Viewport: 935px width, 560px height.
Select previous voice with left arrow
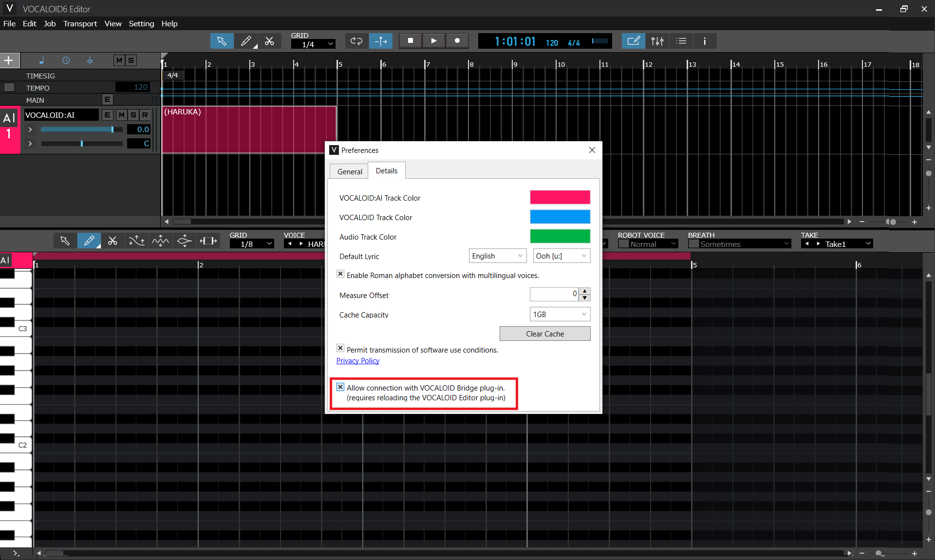click(290, 244)
